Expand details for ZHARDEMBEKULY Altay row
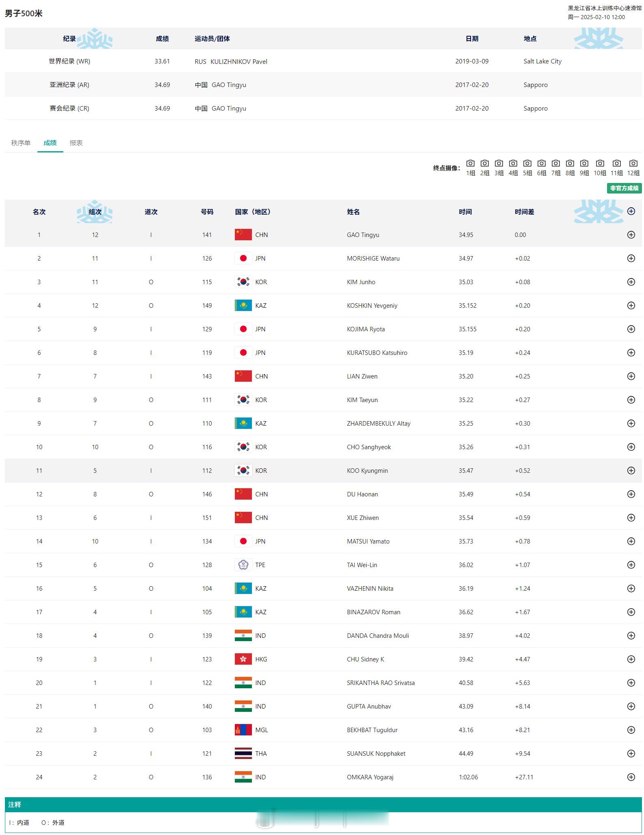This screenshot has width=644, height=835. [631, 423]
